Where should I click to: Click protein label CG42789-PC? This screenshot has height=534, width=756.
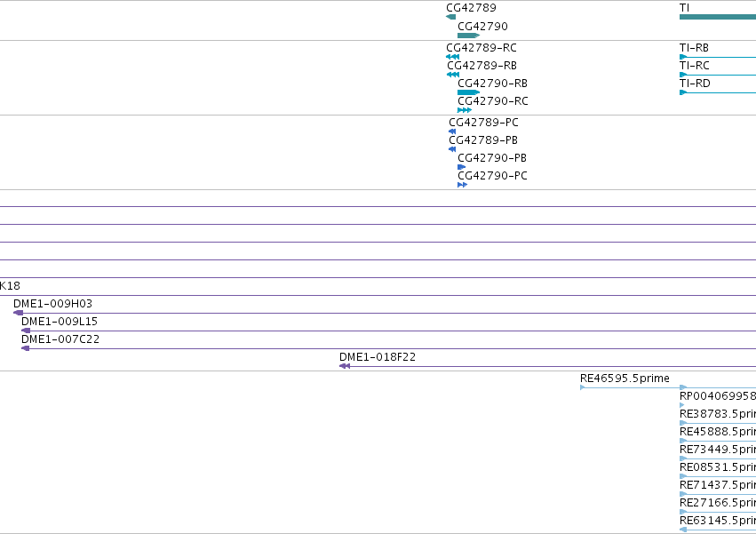(483, 123)
